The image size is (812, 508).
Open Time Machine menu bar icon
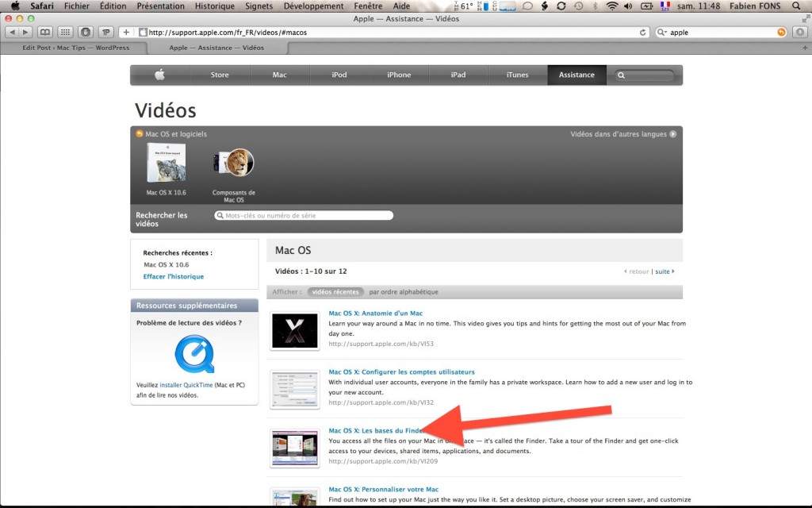point(578,6)
